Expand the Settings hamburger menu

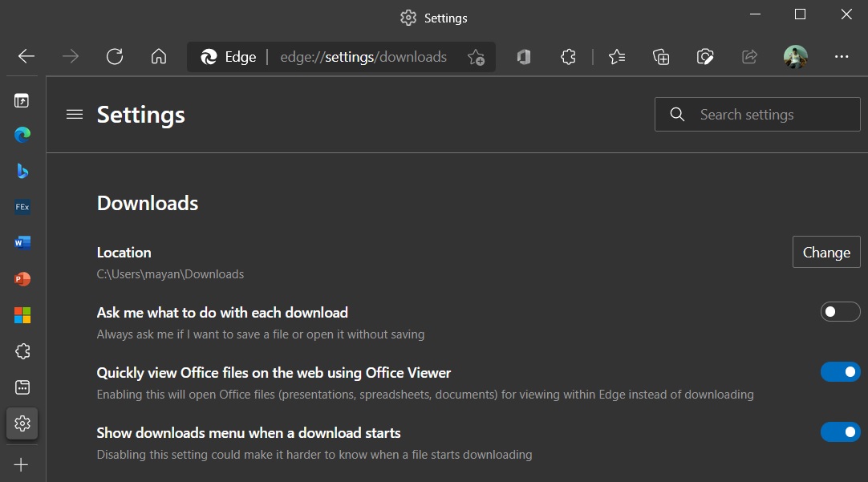(75, 115)
